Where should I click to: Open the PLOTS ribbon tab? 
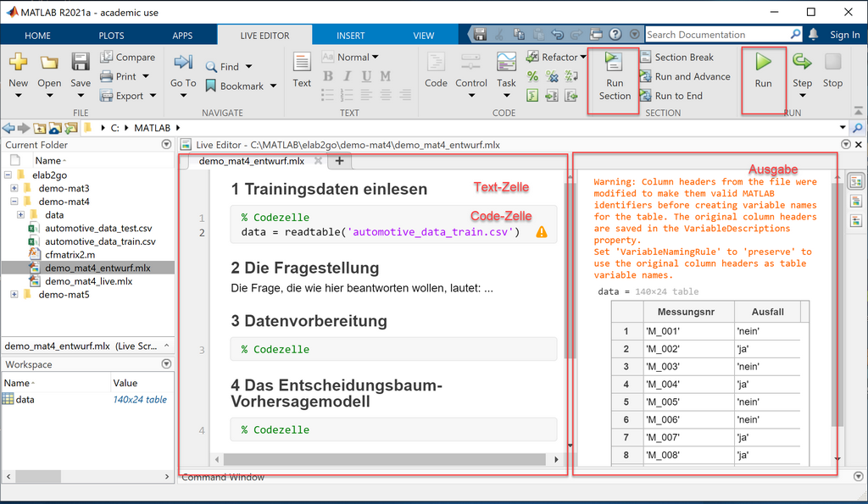(111, 36)
